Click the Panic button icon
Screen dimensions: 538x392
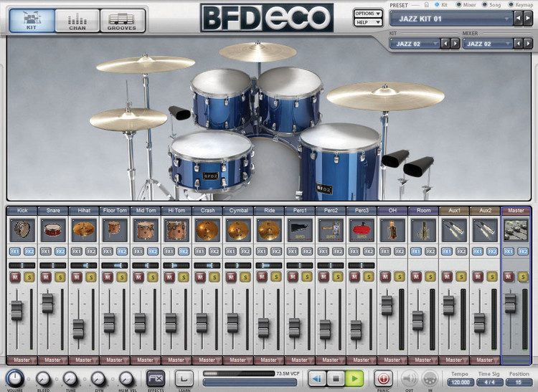(x=383, y=379)
